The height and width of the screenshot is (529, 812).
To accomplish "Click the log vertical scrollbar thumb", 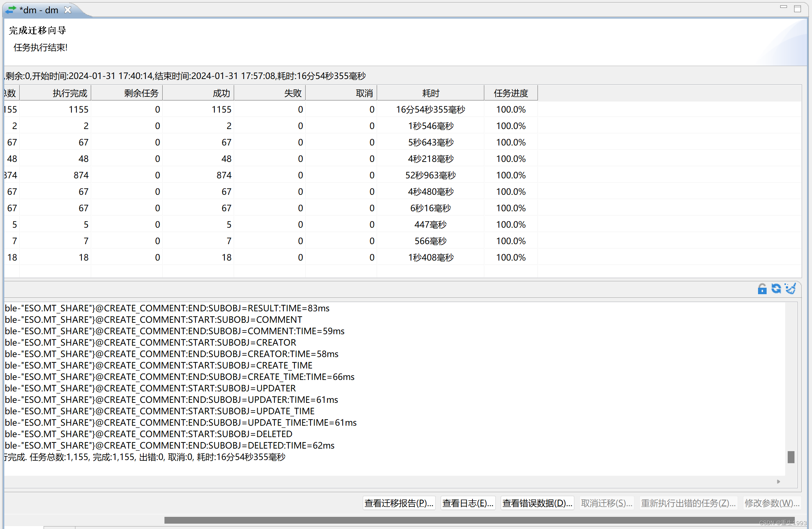I will coord(791,457).
